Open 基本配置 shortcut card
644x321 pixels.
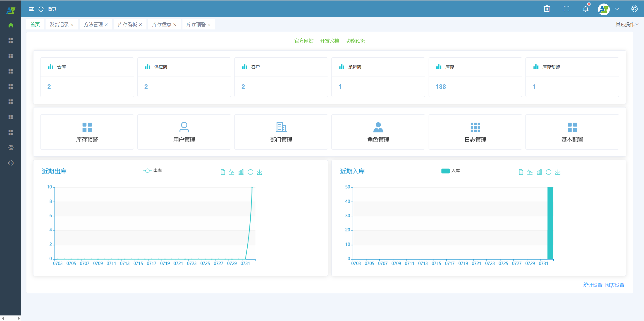pyautogui.click(x=572, y=132)
